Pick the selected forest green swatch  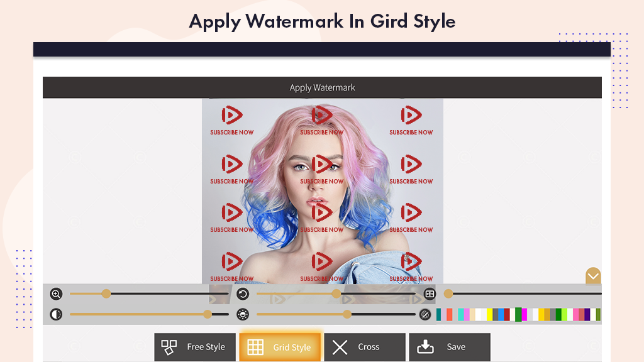(x=518, y=314)
